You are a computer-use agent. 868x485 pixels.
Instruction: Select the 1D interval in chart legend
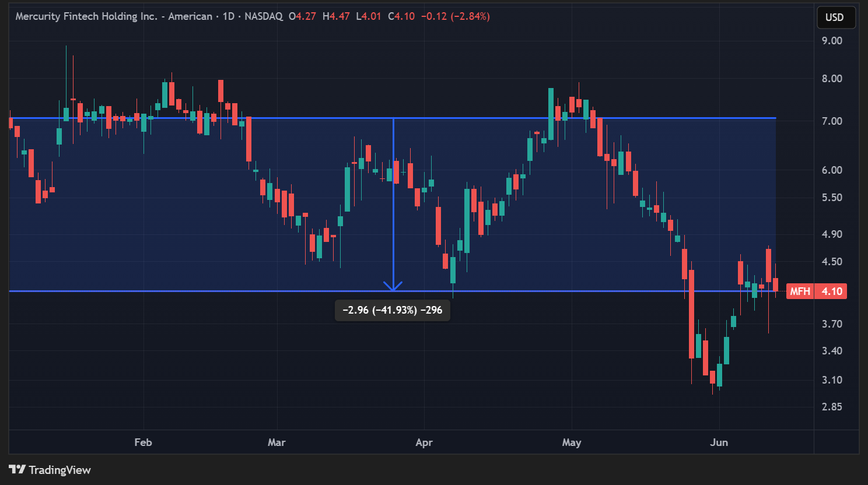(x=228, y=16)
